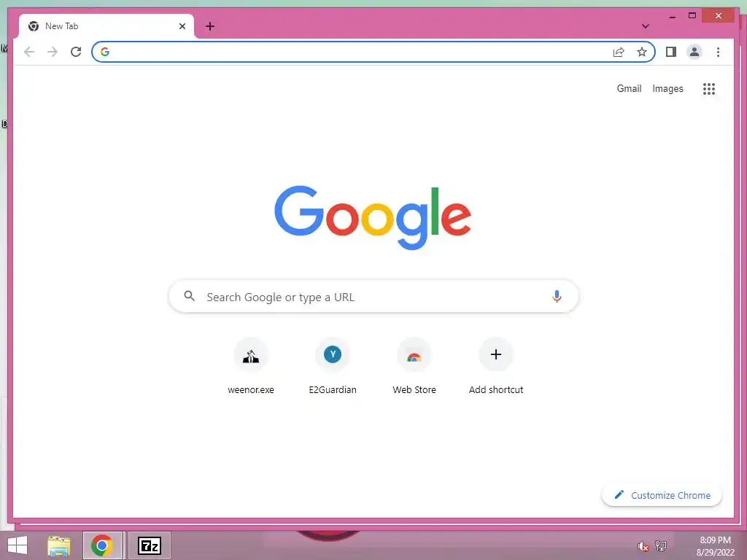Open the taskbar clock and date
747x560 pixels.
715,546
